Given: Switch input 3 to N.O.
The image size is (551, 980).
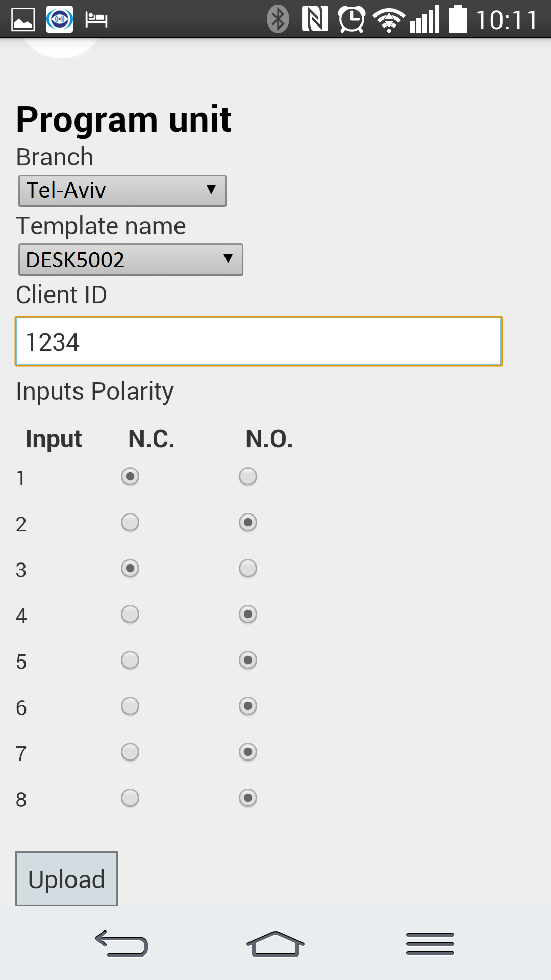Looking at the screenshot, I should click(248, 568).
